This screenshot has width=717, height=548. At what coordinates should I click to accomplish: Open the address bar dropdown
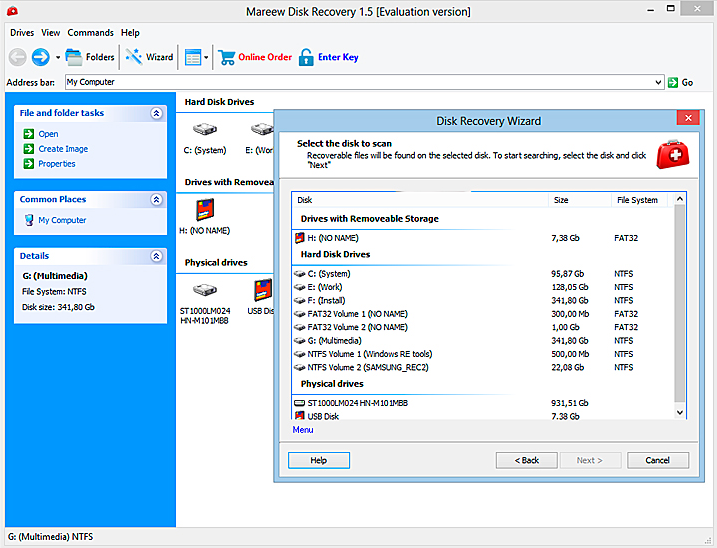pyautogui.click(x=658, y=82)
